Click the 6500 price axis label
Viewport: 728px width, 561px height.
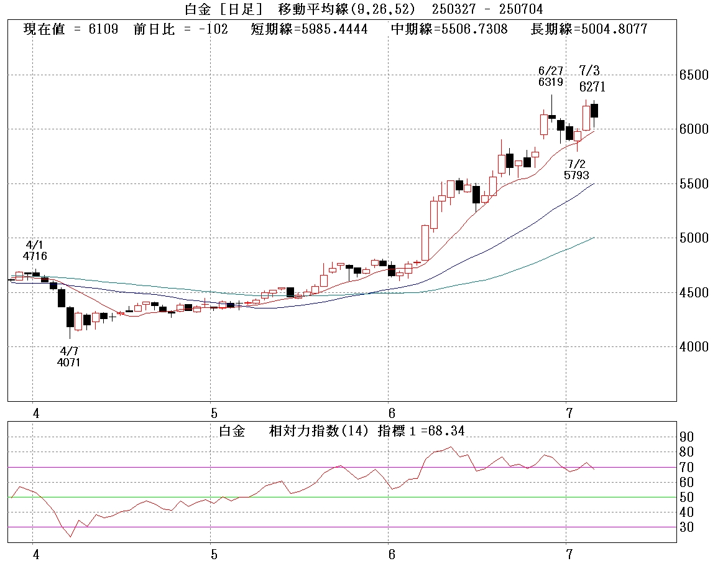tap(694, 75)
